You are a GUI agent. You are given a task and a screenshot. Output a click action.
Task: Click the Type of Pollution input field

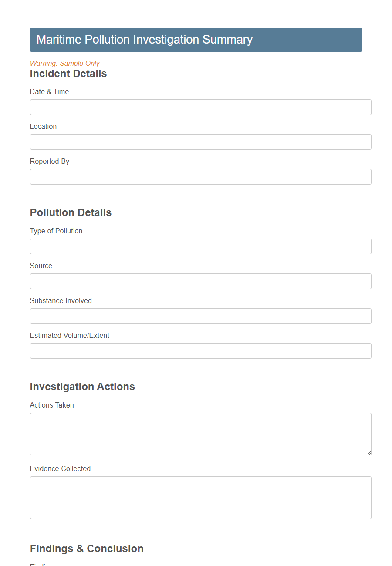200,246
